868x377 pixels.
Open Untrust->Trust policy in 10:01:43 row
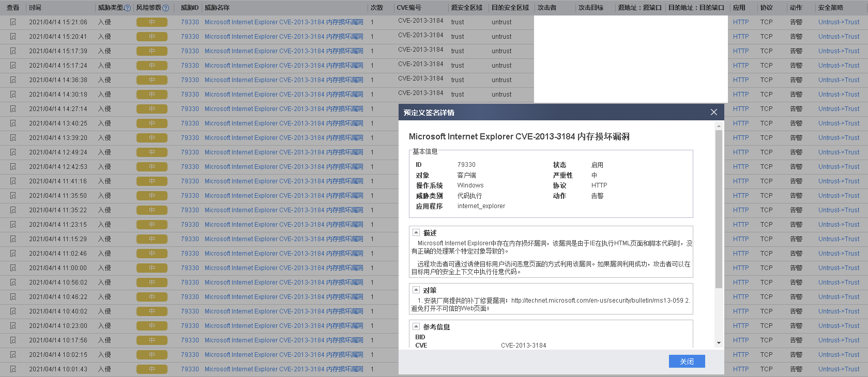click(839, 369)
